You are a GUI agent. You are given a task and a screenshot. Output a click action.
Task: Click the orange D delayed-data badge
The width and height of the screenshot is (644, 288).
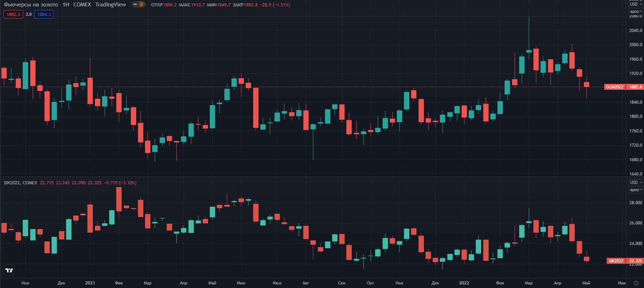[x=142, y=5]
